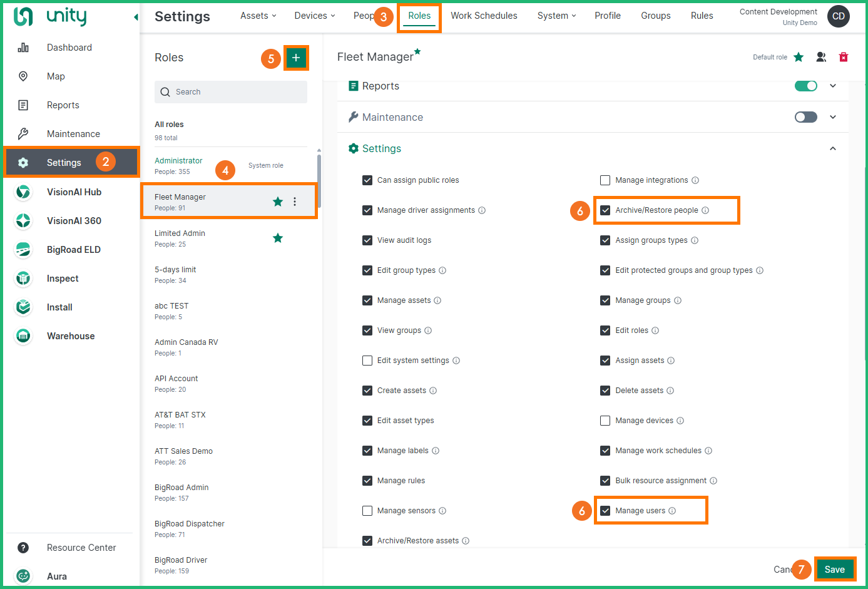Uncheck the Archive/Restore people checkbox

point(605,210)
